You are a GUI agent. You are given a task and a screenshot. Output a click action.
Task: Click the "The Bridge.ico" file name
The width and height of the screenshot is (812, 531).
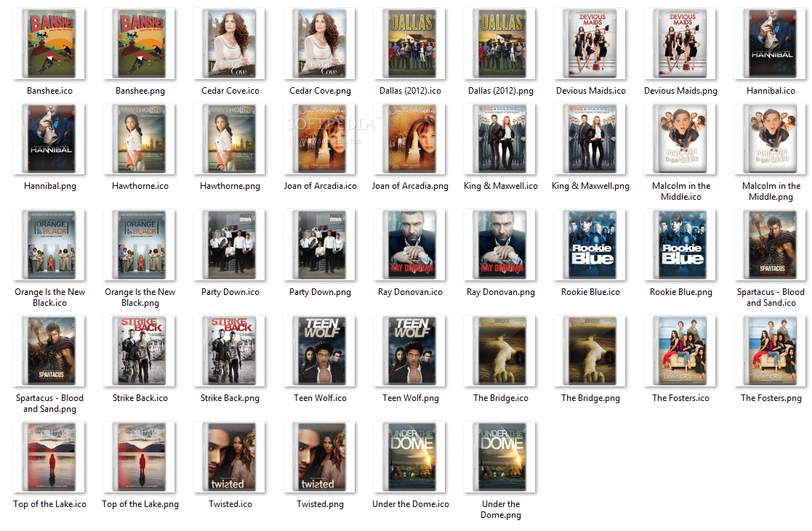point(500,398)
